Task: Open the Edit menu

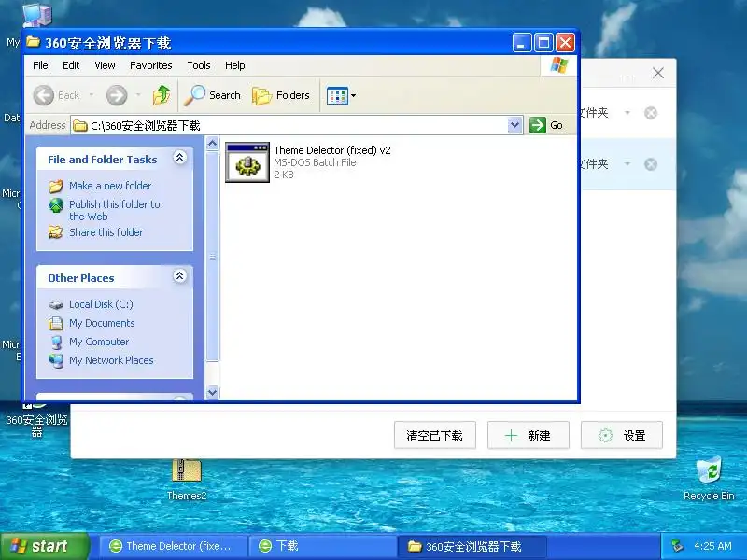Action: tap(71, 65)
